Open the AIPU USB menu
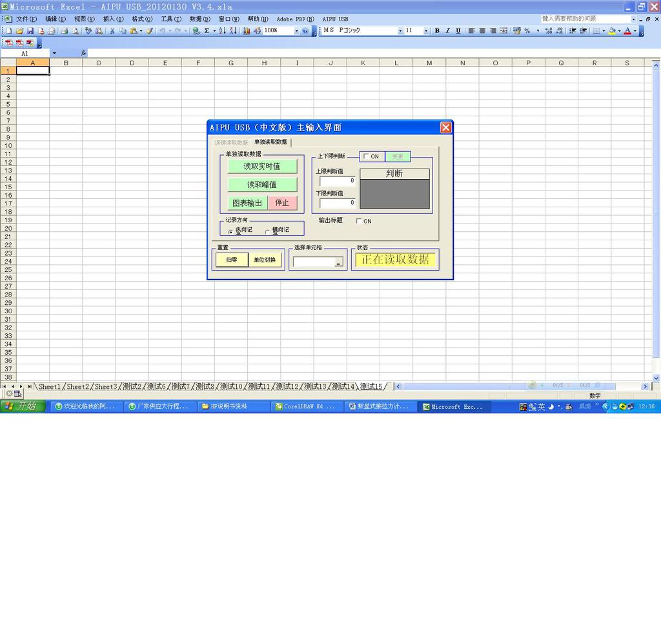Viewport: 661px width, 644px height. (x=335, y=19)
